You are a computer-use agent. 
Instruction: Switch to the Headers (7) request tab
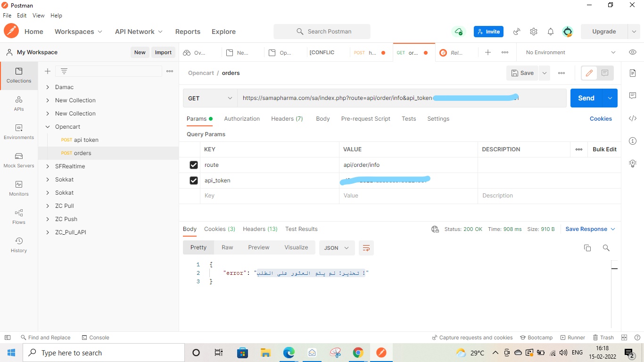point(287,119)
